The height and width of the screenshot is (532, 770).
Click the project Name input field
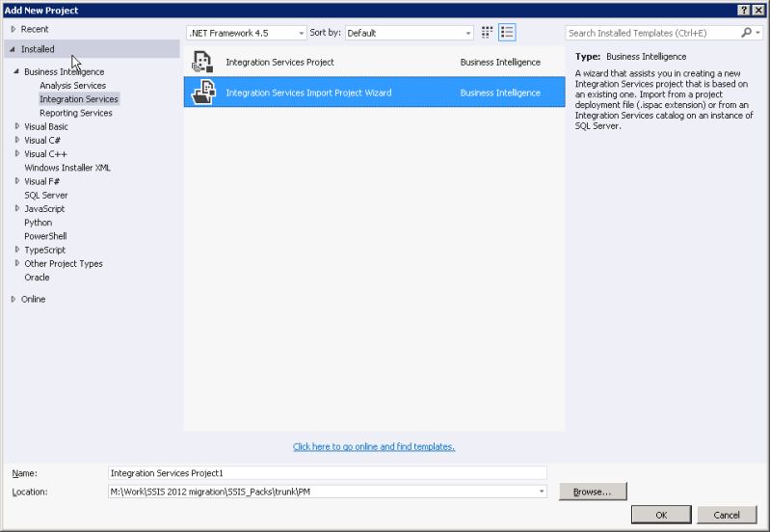pos(327,473)
